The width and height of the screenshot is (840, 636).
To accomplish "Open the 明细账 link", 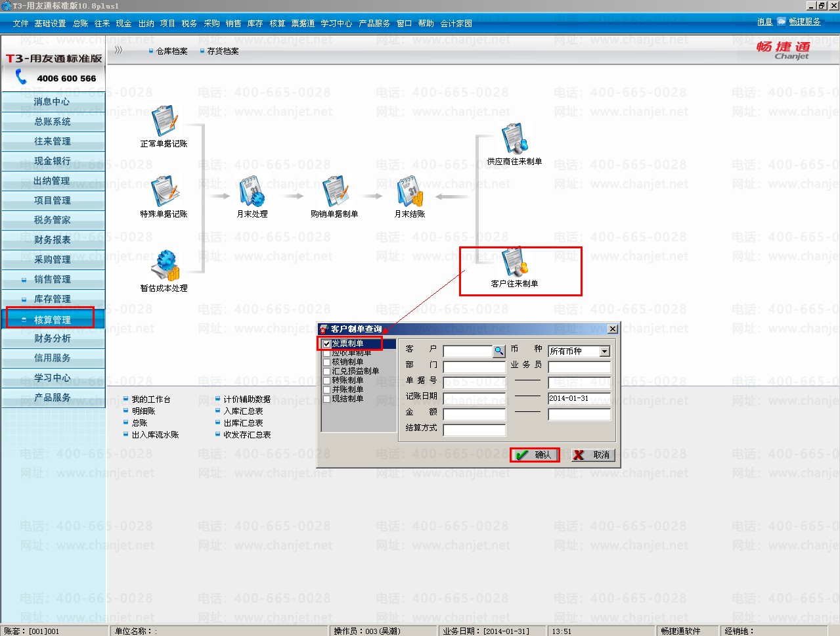I will point(143,411).
